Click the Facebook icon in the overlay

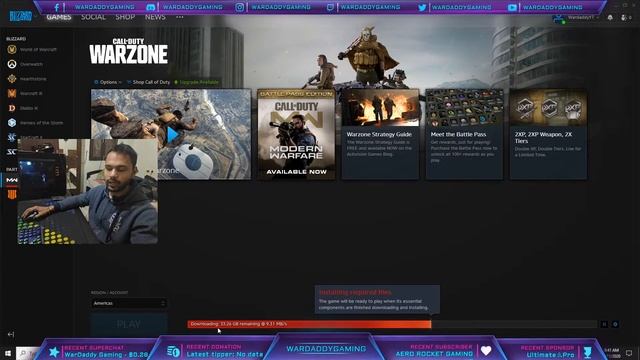tap(57, 7)
